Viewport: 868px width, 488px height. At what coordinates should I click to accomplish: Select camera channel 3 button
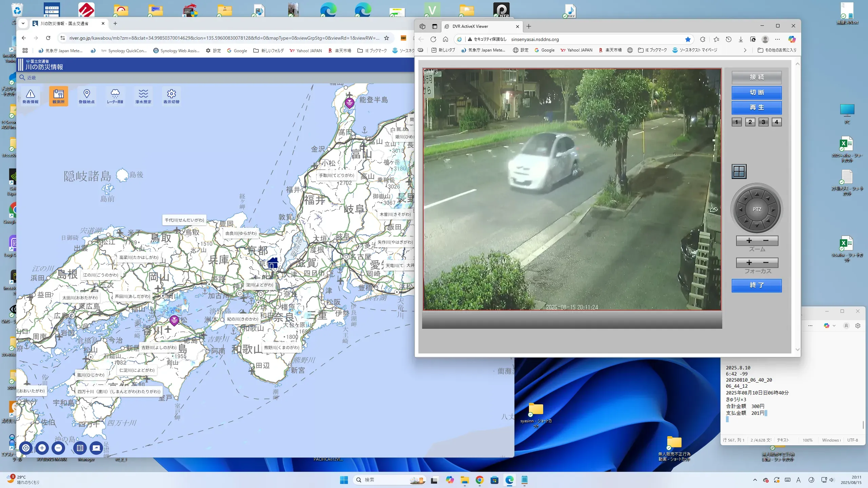(763, 122)
